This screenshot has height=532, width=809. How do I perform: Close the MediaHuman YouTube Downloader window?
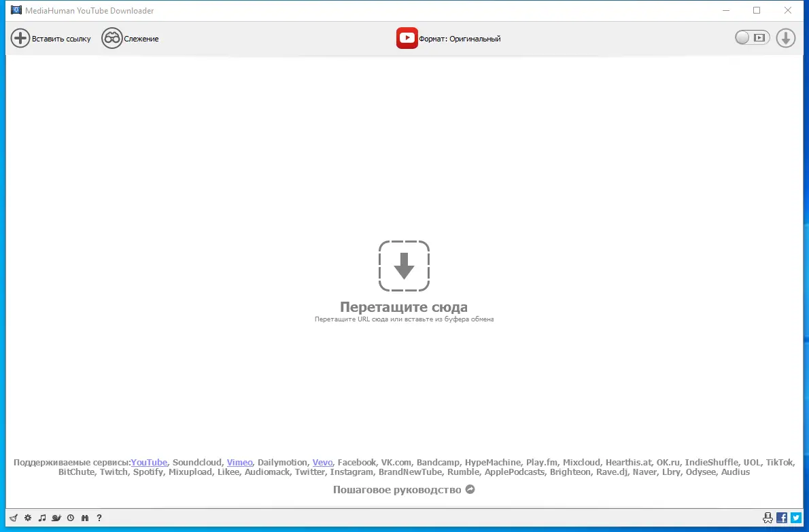pyautogui.click(x=788, y=10)
